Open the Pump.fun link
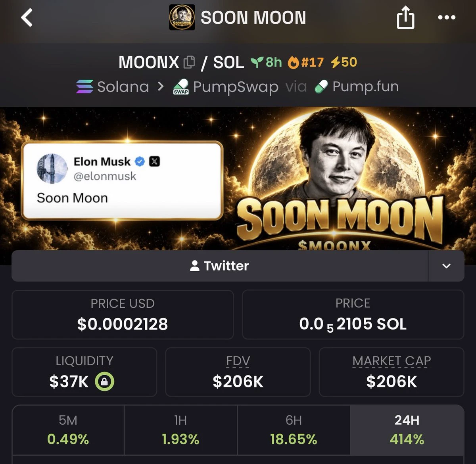The image size is (476, 464). coord(357,86)
